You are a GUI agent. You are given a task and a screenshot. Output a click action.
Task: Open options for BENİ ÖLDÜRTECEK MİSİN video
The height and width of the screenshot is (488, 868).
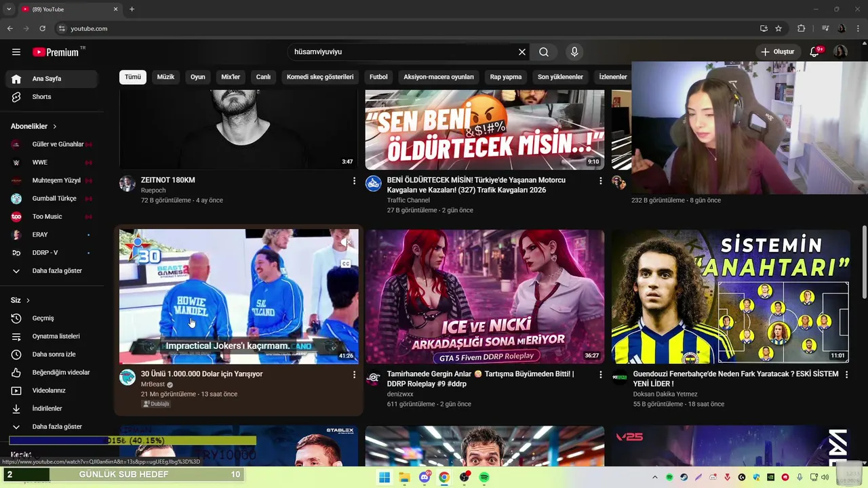[600, 181]
